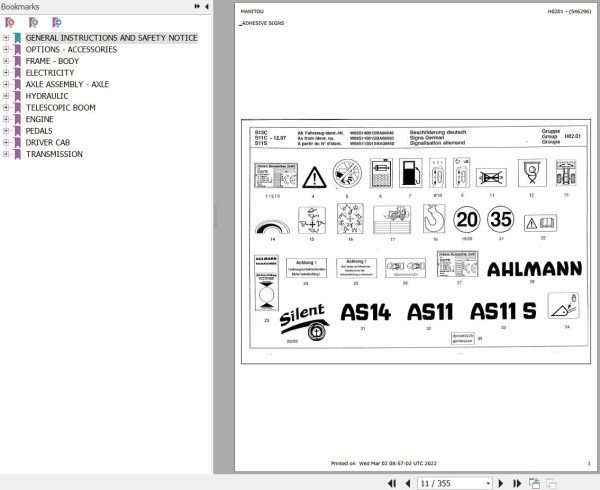Select the HYDRAULIC bookmark
This screenshot has width=600, height=490.
tap(47, 96)
